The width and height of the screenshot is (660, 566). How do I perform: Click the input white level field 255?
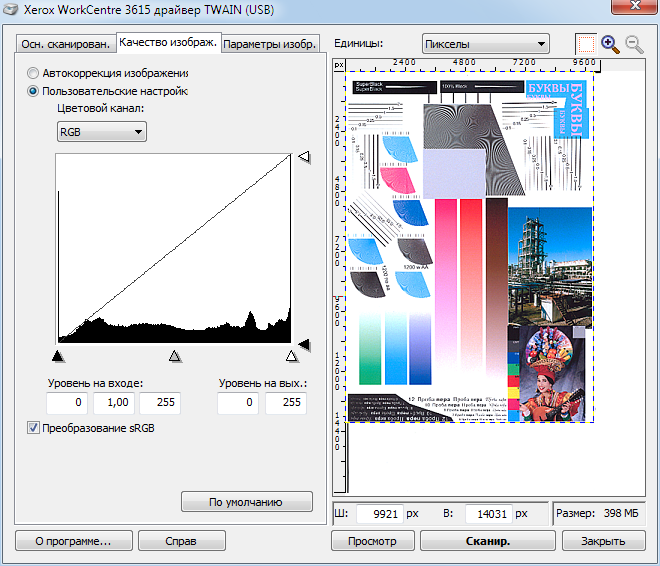160,403
